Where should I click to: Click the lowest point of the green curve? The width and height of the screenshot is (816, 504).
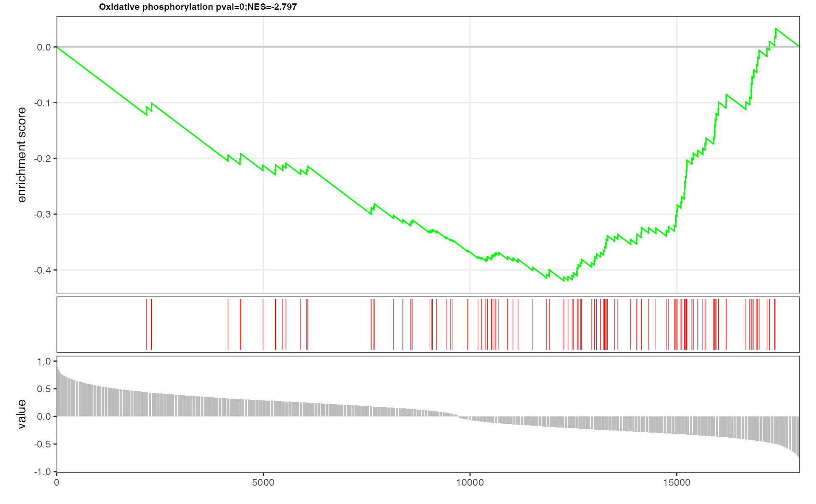(564, 281)
